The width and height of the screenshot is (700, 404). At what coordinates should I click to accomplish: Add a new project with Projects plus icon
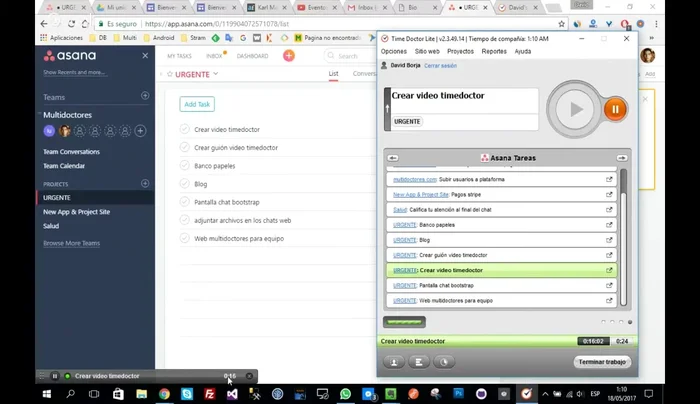[145, 183]
